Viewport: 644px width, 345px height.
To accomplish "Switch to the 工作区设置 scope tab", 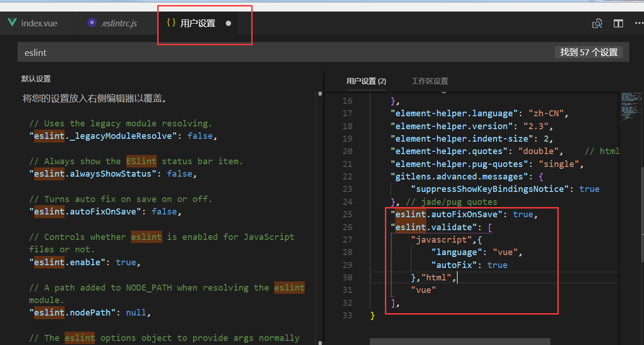I will click(x=430, y=81).
